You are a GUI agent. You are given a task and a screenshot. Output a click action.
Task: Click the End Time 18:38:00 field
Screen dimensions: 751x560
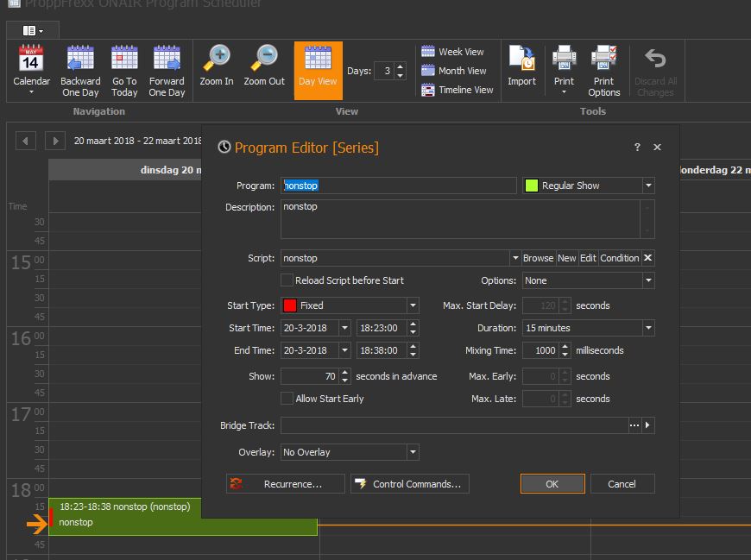tap(382, 350)
